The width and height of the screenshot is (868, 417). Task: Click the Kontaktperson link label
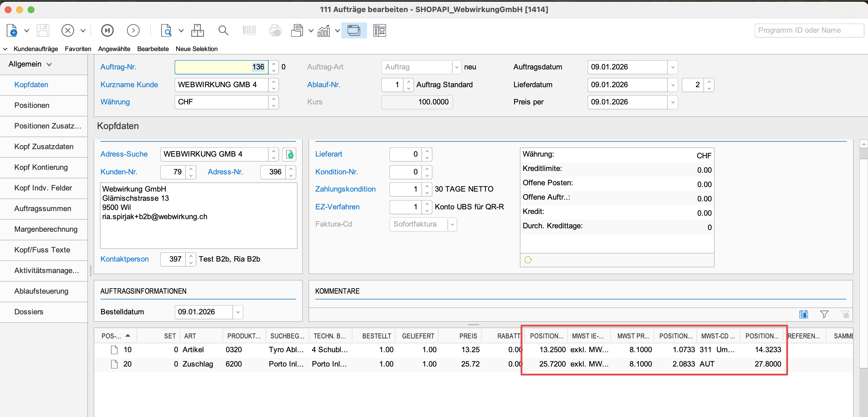click(124, 259)
